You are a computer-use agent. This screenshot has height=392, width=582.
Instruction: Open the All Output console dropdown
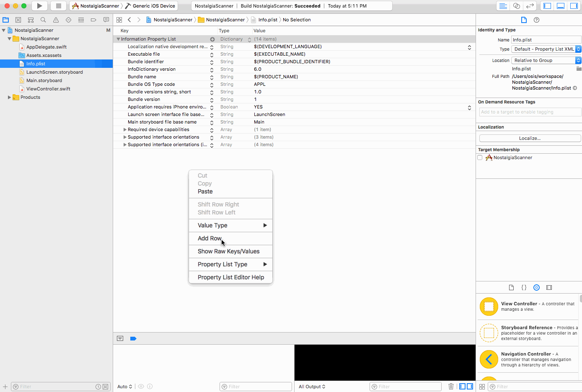(x=312, y=387)
